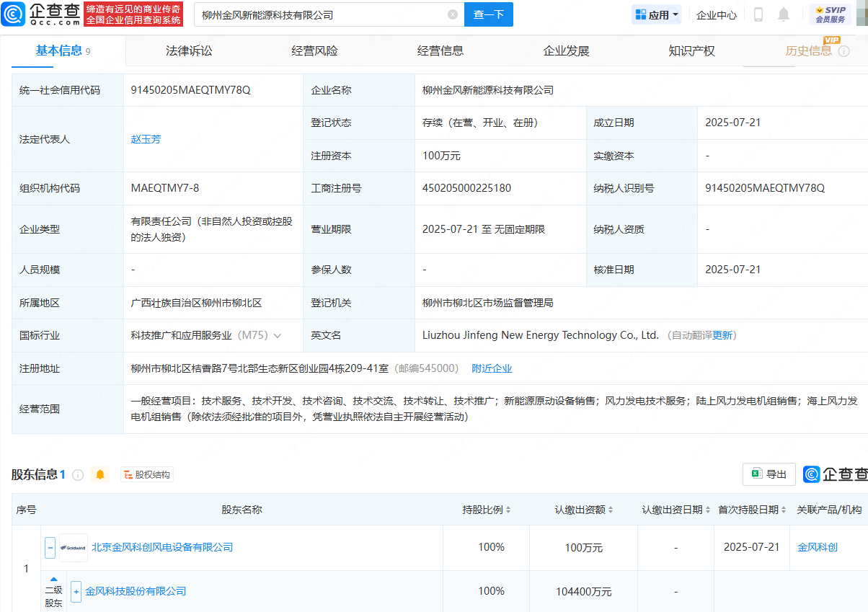
Task: Open 股权结构 button
Action: [147, 474]
